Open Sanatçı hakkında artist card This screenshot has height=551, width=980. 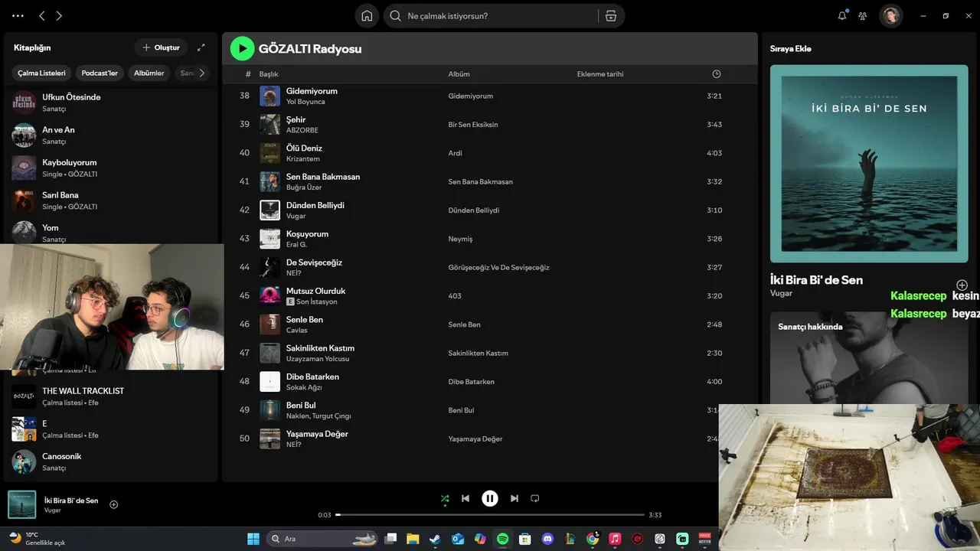pos(869,357)
